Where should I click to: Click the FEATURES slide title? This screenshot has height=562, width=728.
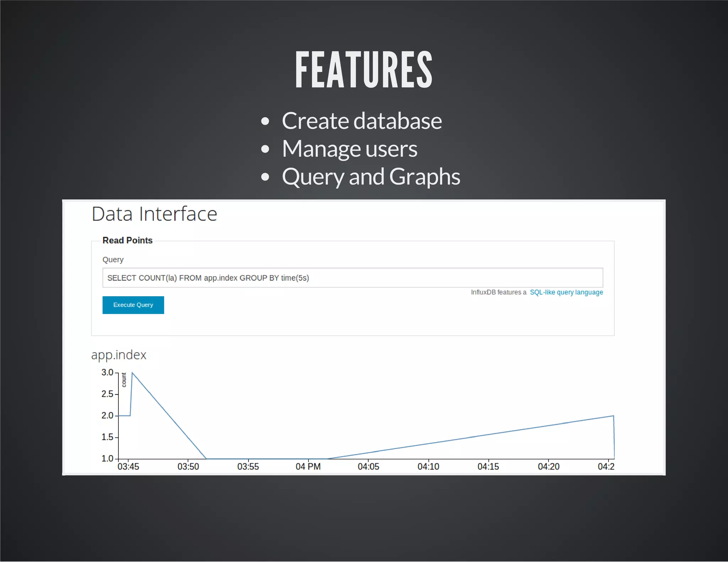[x=364, y=69]
